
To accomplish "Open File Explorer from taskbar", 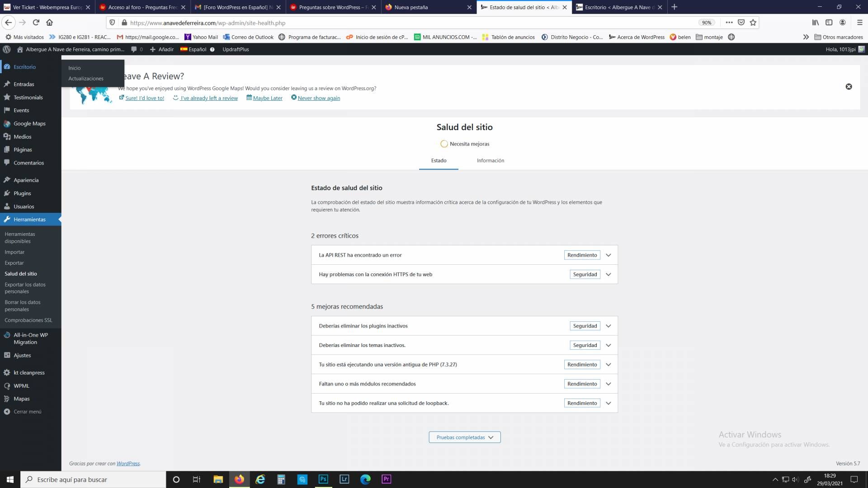I will [x=218, y=479].
